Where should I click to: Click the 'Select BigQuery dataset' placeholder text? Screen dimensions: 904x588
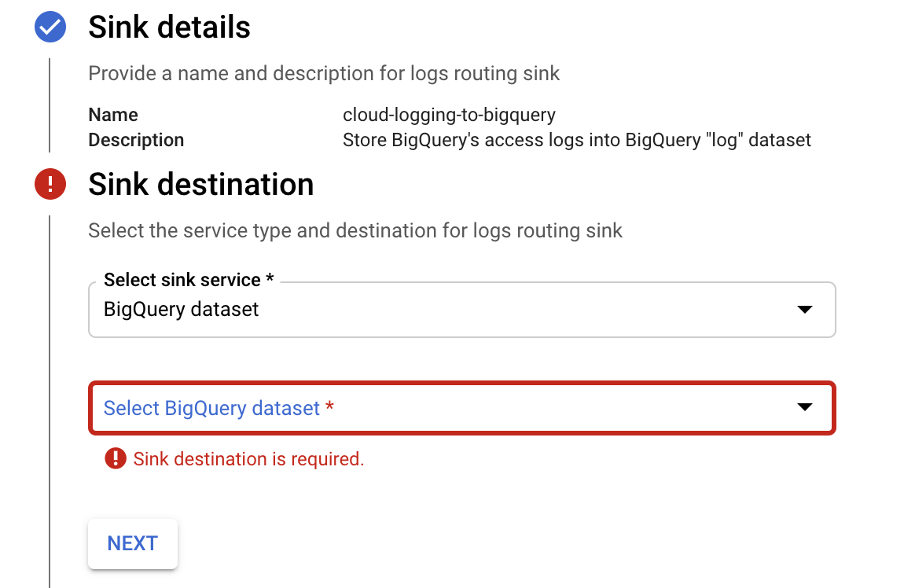pos(212,408)
